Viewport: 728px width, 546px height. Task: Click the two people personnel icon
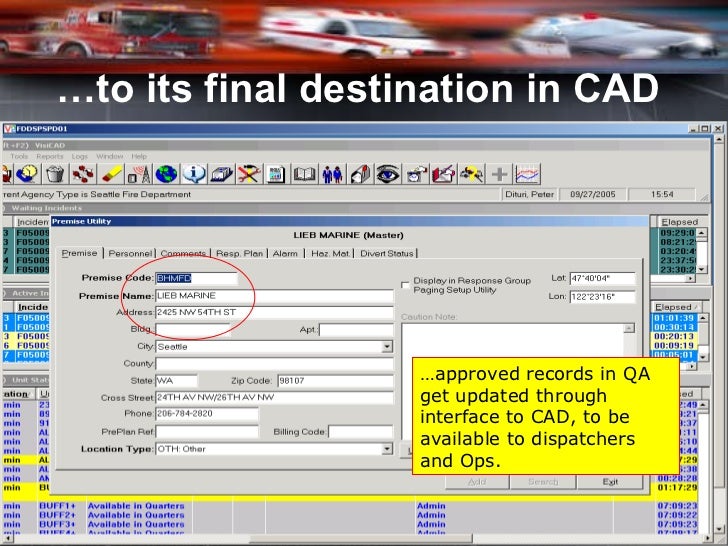pos(332,174)
